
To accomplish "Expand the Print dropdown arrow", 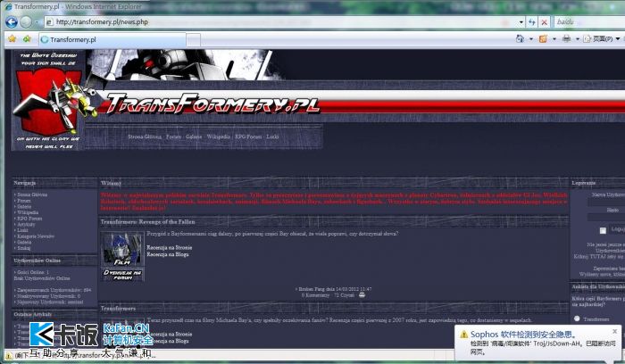I will tap(577, 39).
